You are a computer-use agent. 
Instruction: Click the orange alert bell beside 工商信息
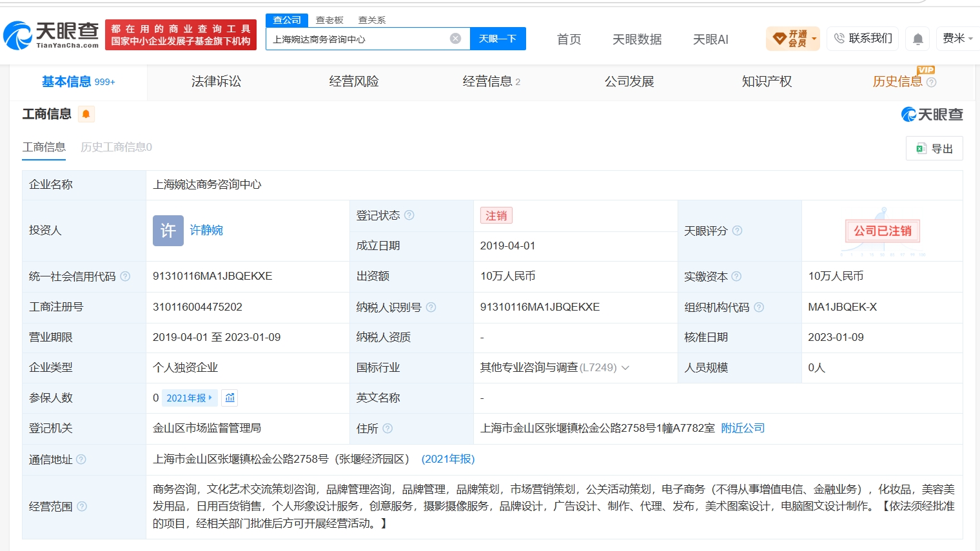(x=86, y=114)
